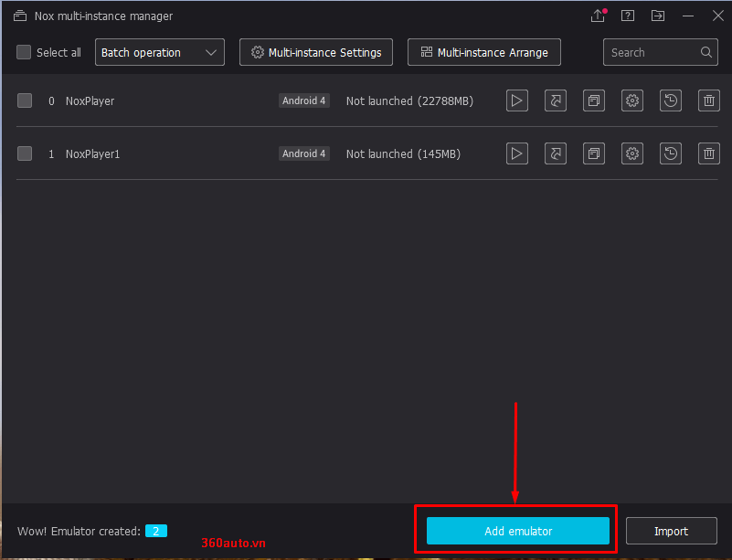Open Multi-instance Arrange

[484, 52]
